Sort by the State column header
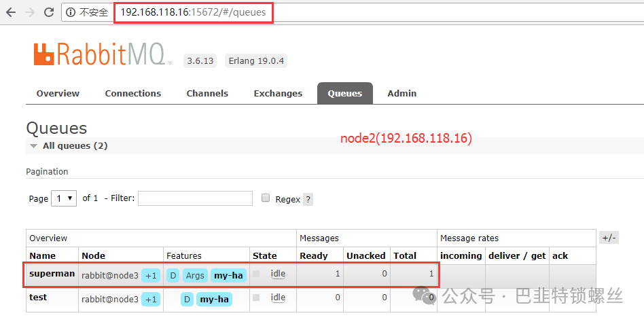Screen dimensions: 644x322 (x=265, y=255)
